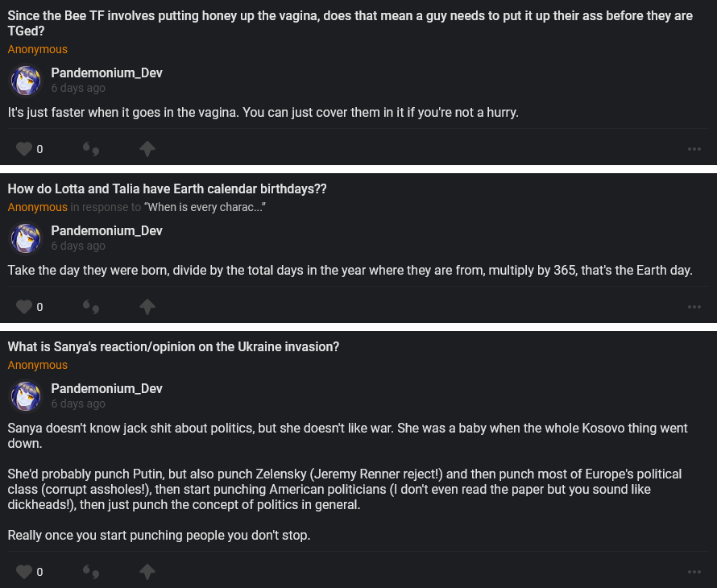Open the "6 days ago" timestamp on Sanya answer
Image resolution: width=717 pixels, height=588 pixels.
coord(78,404)
